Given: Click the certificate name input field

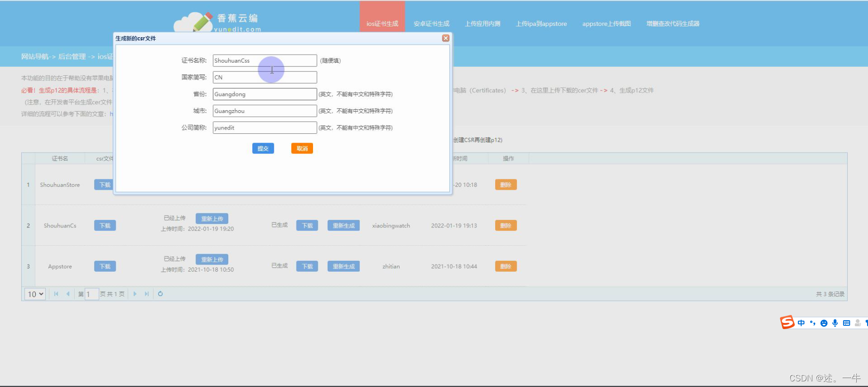Looking at the screenshot, I should point(265,61).
